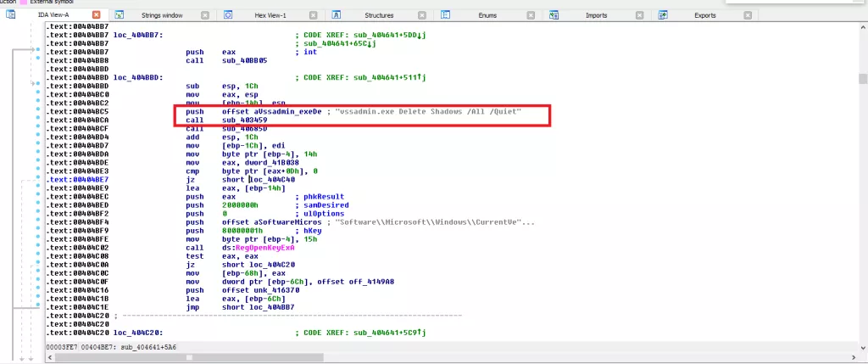Click the Exports tab icon
868x364 pixels.
(662, 14)
